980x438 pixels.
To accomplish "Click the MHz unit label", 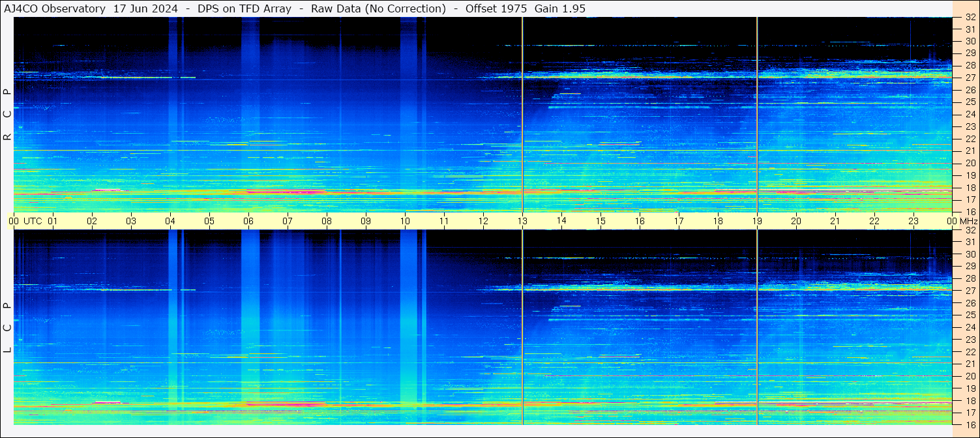I will (x=968, y=221).
